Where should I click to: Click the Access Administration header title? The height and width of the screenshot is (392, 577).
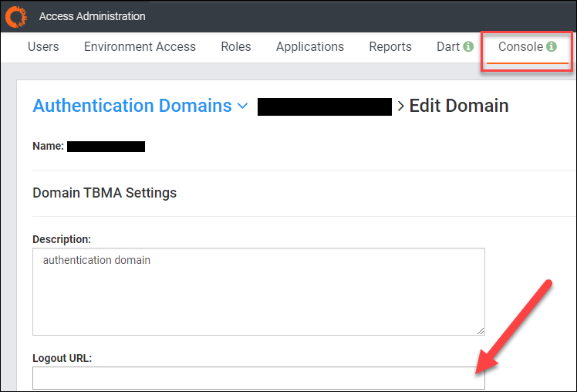pyautogui.click(x=92, y=16)
